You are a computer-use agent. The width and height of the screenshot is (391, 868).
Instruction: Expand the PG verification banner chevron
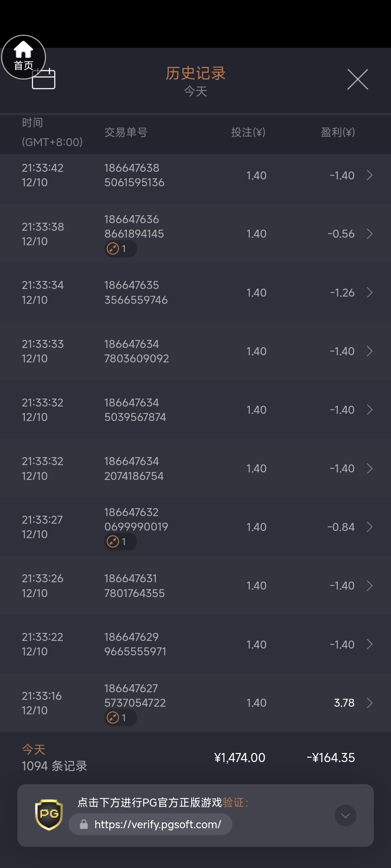click(345, 815)
